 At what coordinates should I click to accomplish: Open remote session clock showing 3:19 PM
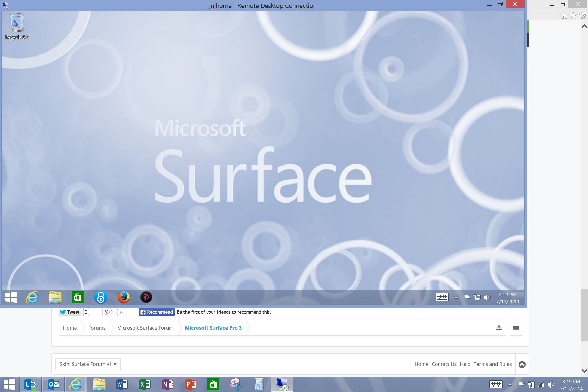pos(507,298)
